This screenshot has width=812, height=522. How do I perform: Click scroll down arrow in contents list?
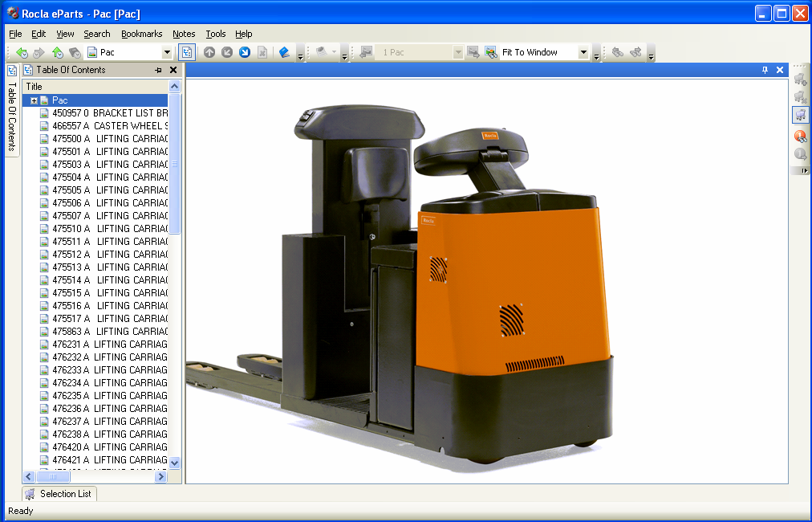click(175, 463)
